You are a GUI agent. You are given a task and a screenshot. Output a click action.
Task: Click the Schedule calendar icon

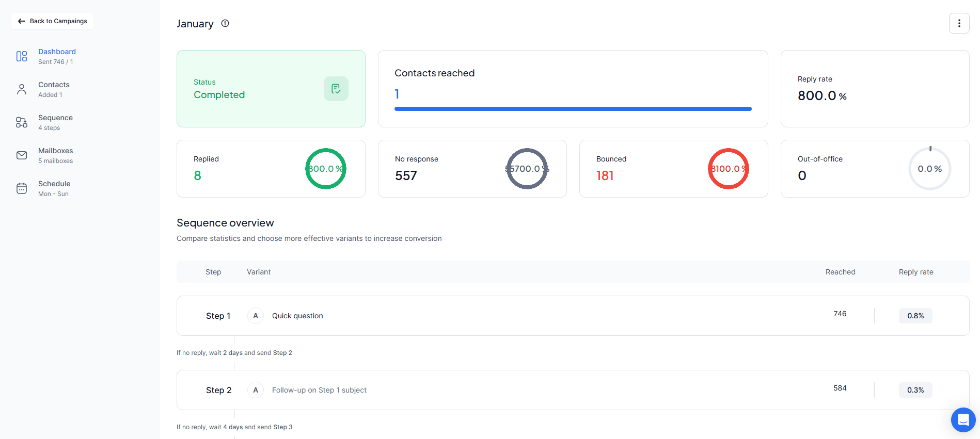pos(22,188)
